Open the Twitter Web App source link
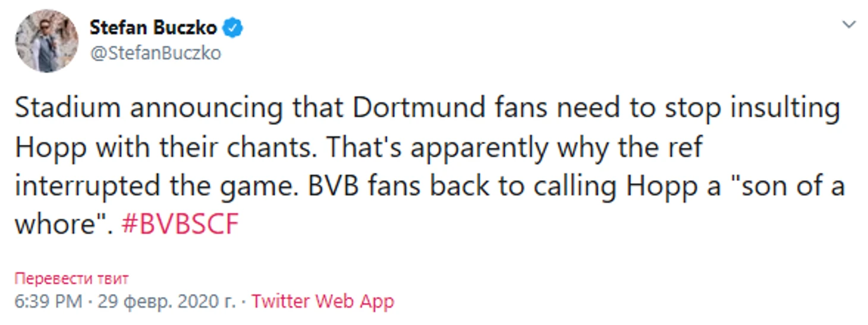Screen dimensions: 868x325 click(322, 301)
